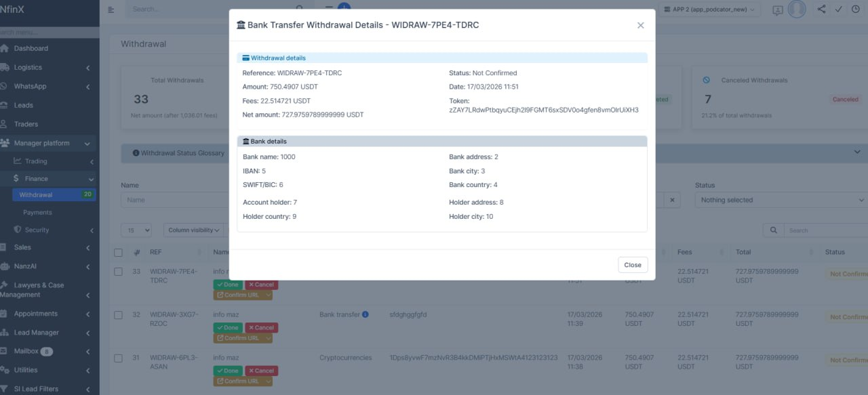Click info icon beside Bank transfer
The width and height of the screenshot is (868, 395).
pos(366,314)
